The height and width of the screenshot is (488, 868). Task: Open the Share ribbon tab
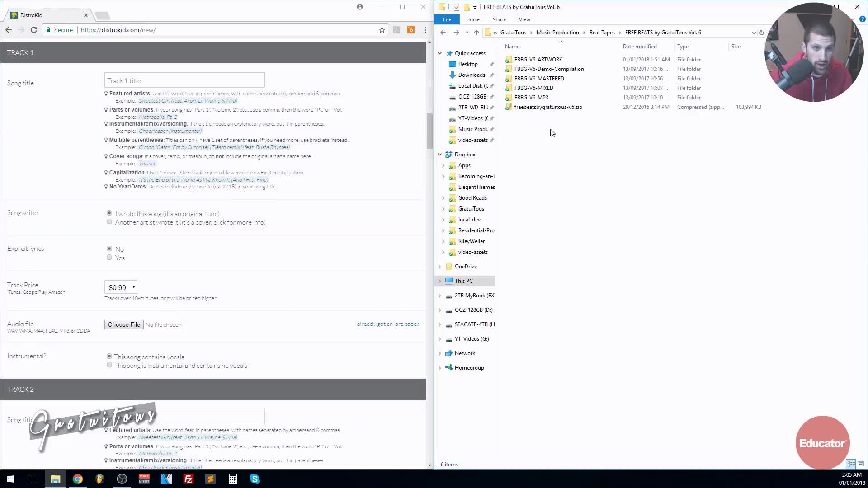[x=499, y=19]
